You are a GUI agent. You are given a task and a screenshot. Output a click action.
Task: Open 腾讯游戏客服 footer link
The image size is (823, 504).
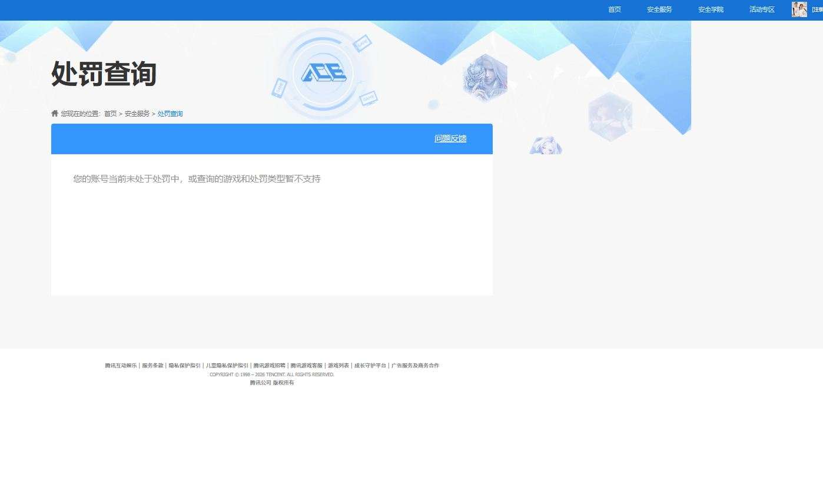click(x=306, y=366)
